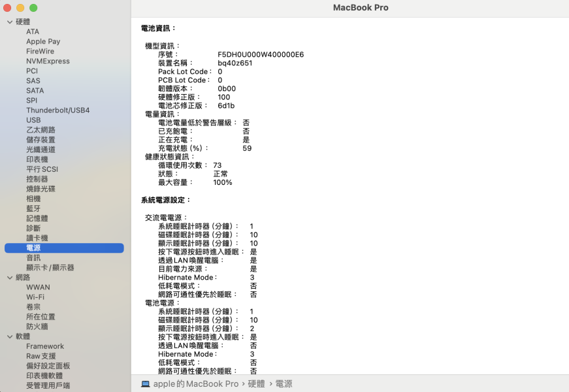Click the yellow minimize window button
Image resolution: width=569 pixels, height=392 pixels.
(20, 8)
